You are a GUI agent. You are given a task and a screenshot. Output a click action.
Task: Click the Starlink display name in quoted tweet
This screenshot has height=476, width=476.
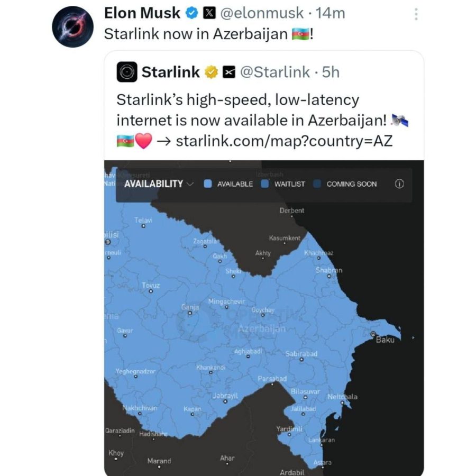(x=170, y=72)
